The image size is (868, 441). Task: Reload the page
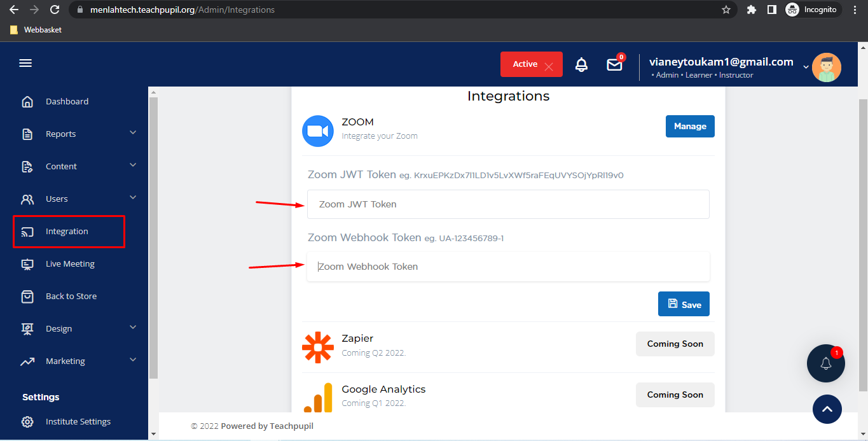pos(55,10)
